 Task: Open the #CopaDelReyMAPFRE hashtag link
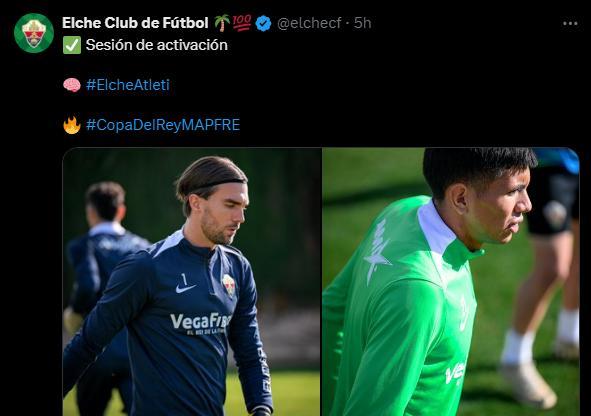(x=163, y=125)
